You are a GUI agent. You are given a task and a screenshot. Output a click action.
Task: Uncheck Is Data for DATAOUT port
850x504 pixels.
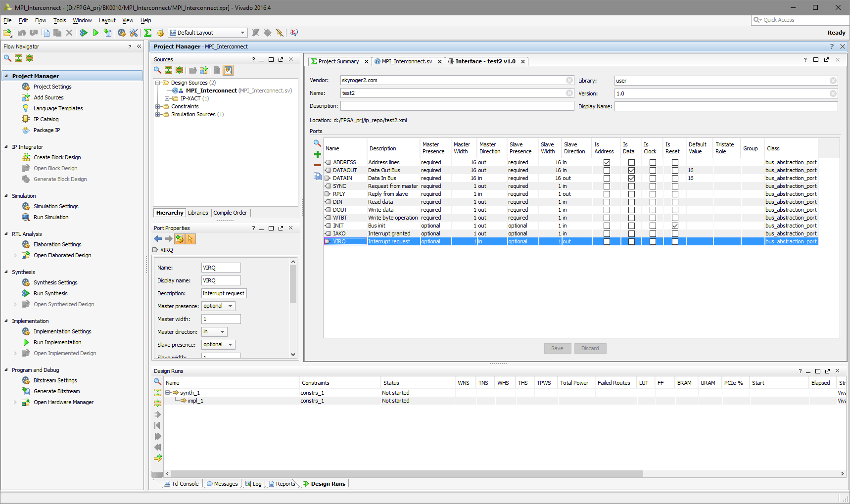click(631, 170)
